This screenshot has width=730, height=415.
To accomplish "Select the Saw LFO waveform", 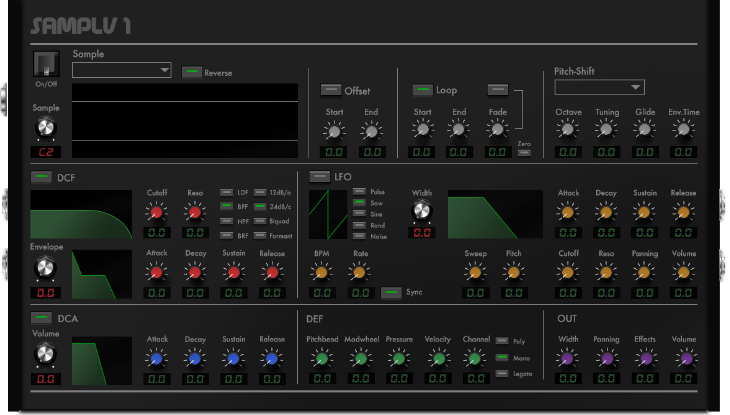I will tap(359, 203).
